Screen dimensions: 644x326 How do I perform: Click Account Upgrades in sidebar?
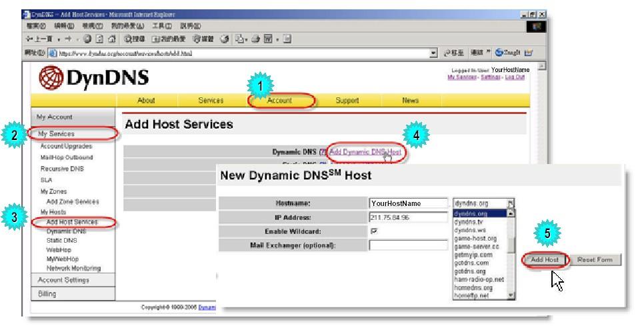[66, 146]
